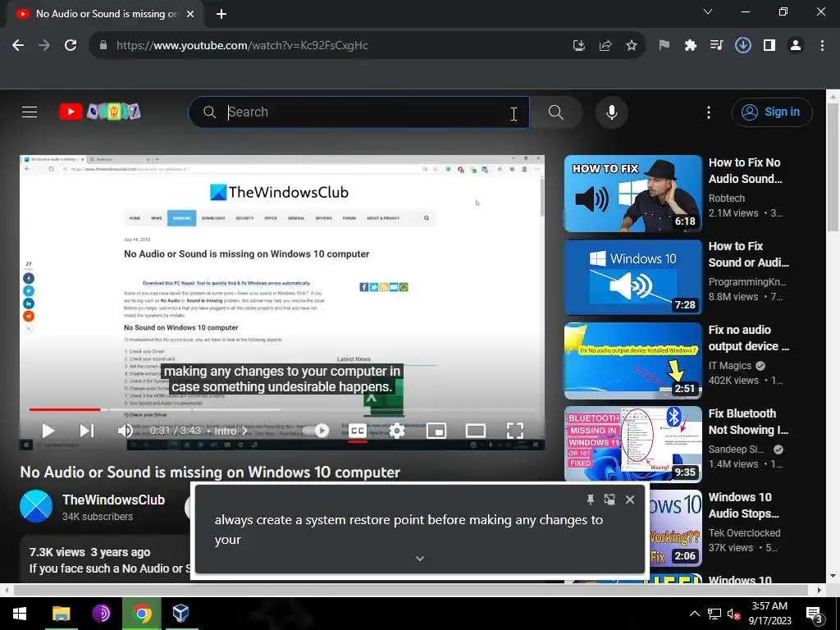Open 'How to Fix No Audio Sound' thumbnail
840x630 pixels.
click(632, 194)
